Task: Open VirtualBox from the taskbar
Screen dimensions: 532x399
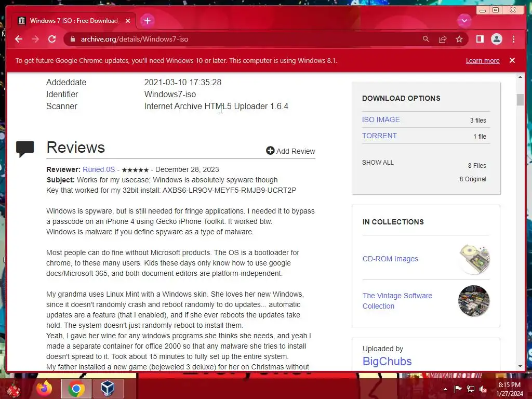Action: (x=108, y=389)
